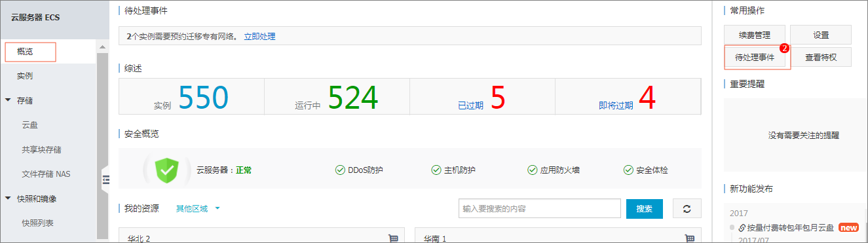
Task: Click the 待处理事件 pending events button
Action: [755, 58]
